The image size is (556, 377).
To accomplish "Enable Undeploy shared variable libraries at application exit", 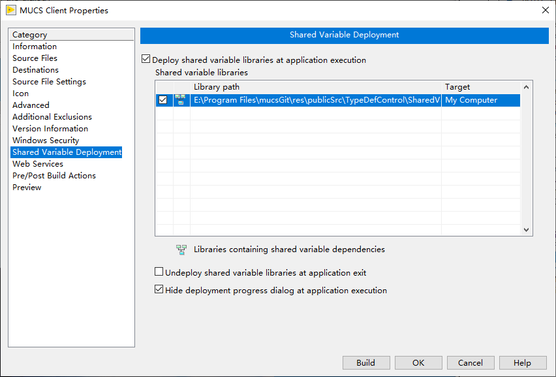I will (159, 272).
